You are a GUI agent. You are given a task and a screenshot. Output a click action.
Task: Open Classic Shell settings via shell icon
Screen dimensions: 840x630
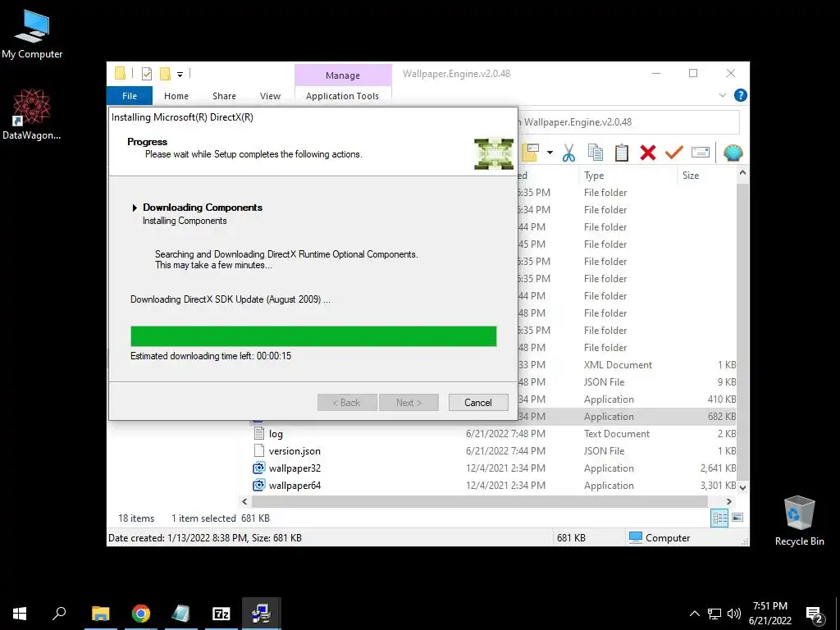pos(733,153)
